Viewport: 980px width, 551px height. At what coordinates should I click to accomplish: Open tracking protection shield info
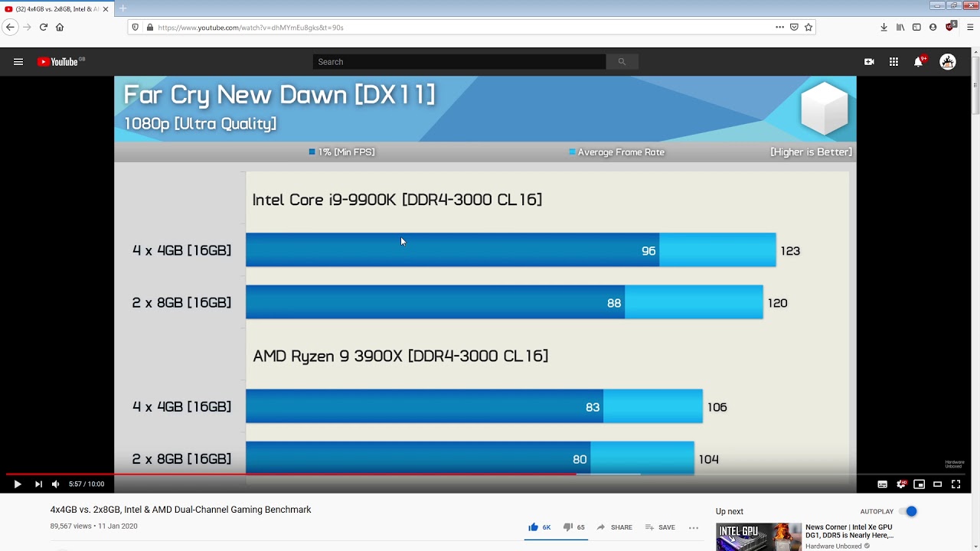coord(136,27)
